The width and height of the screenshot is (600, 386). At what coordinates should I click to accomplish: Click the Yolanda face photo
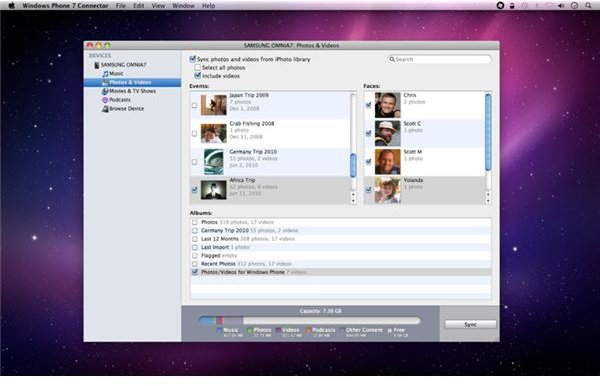pyautogui.click(x=388, y=190)
